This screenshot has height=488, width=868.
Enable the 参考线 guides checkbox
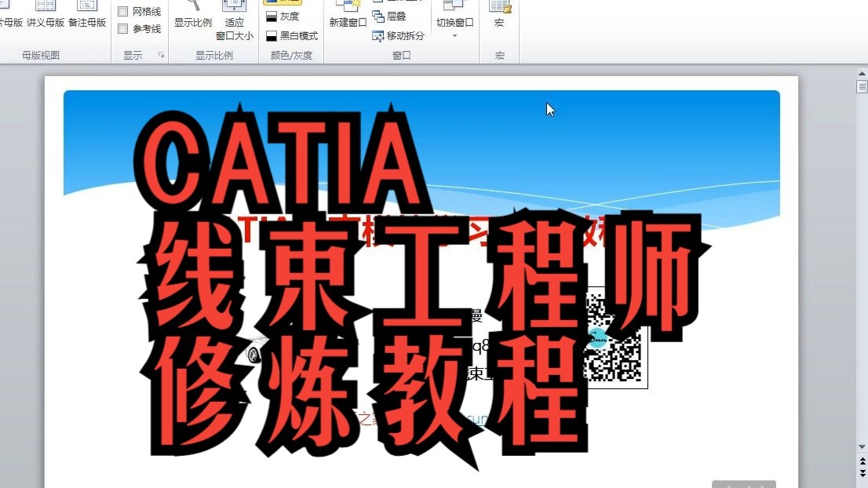(123, 29)
